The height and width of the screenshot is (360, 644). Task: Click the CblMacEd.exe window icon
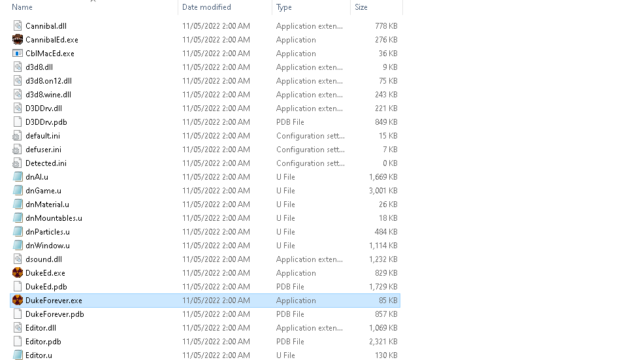coord(18,54)
